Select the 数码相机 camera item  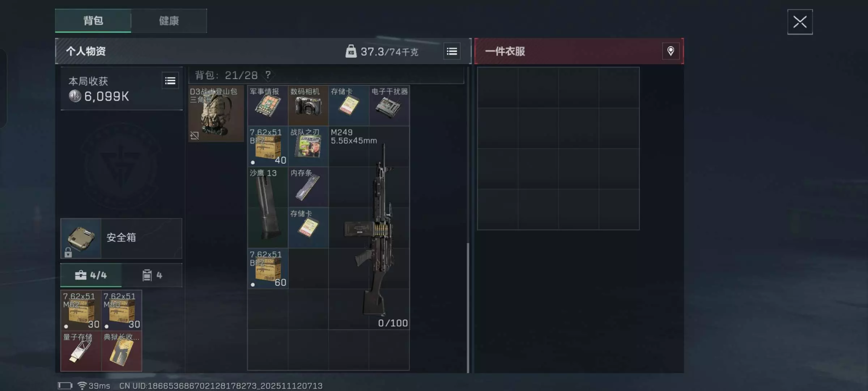[308, 106]
